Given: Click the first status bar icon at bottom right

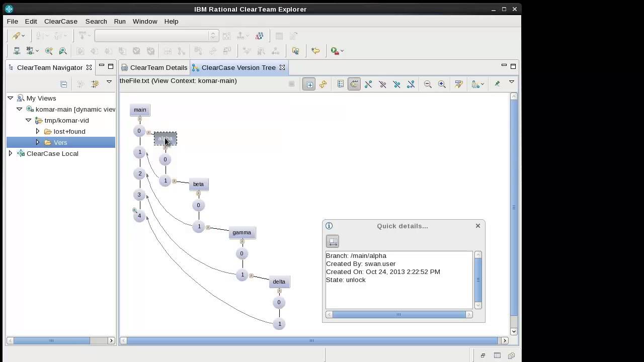Looking at the screenshot, I should [482, 355].
